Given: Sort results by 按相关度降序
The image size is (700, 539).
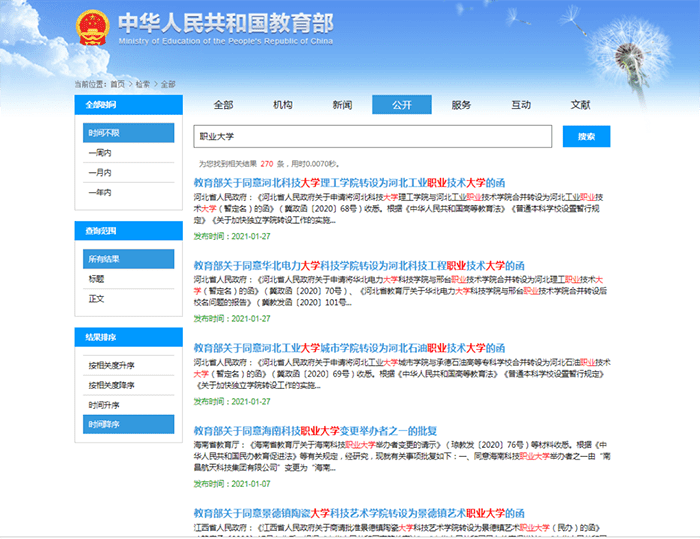Looking at the screenshot, I should [111, 385].
